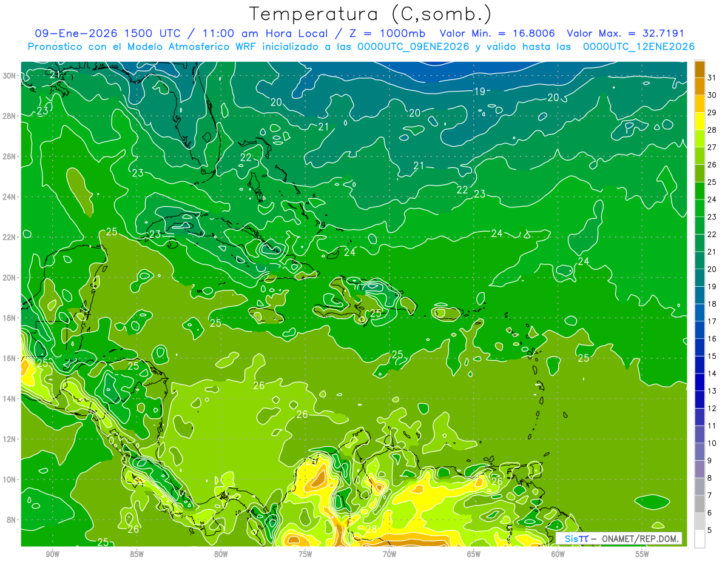Click the 11 value on the color scale
This screenshot has width=728, height=562.
coord(713,426)
